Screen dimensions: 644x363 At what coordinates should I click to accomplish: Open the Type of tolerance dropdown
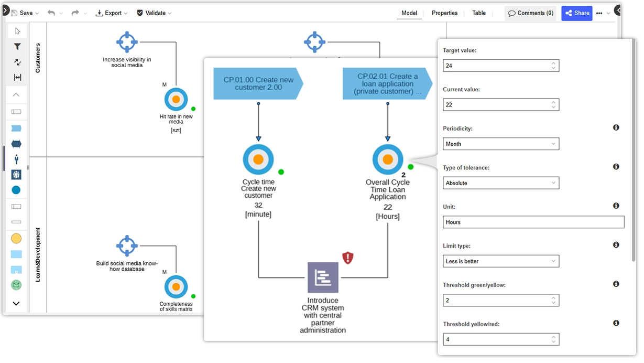click(501, 183)
